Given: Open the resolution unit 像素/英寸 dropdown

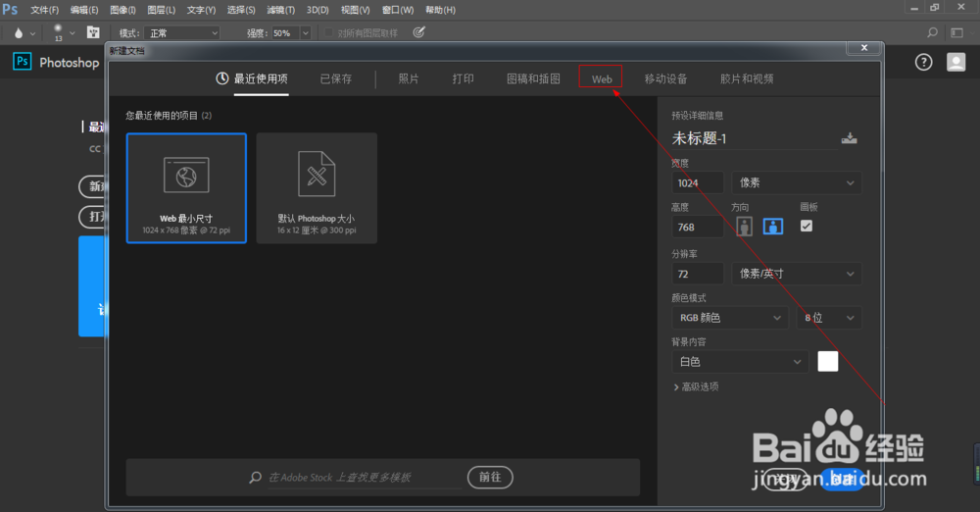Looking at the screenshot, I should point(796,274).
